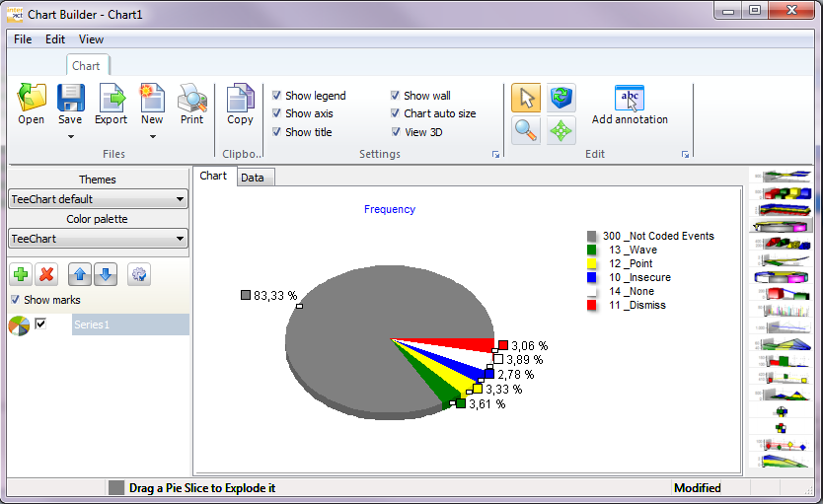Disable the Show marks checkbox
The height and width of the screenshot is (504, 823).
coord(15,300)
